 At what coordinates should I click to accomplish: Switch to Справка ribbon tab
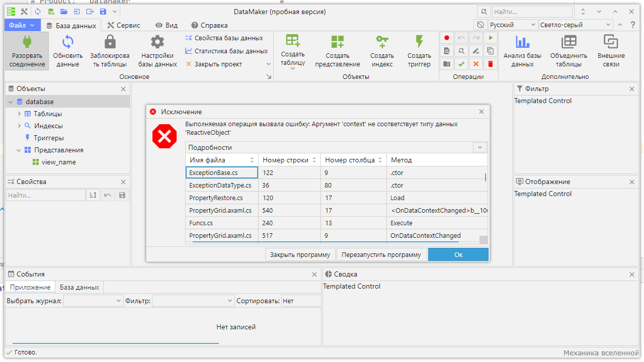[209, 25]
